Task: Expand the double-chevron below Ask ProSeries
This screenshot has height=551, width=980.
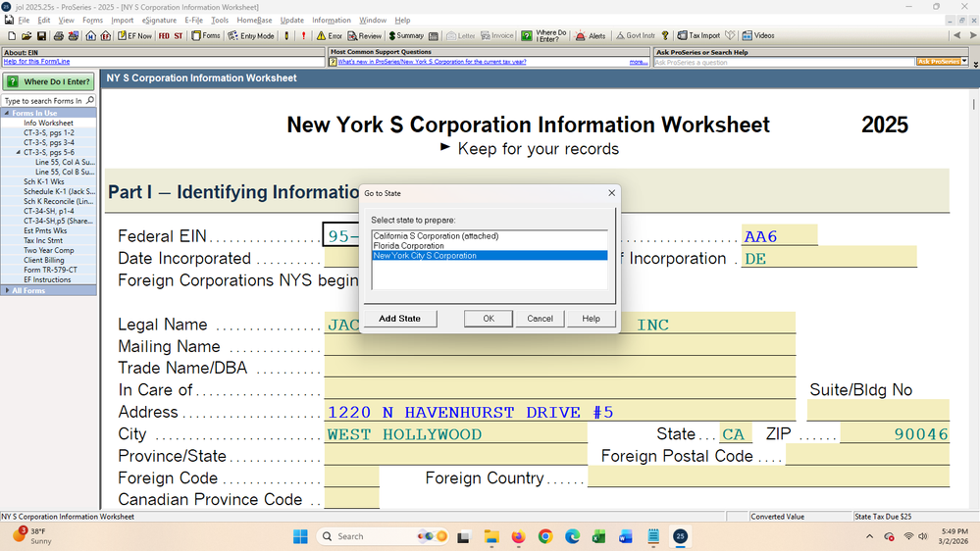Action: (976, 65)
